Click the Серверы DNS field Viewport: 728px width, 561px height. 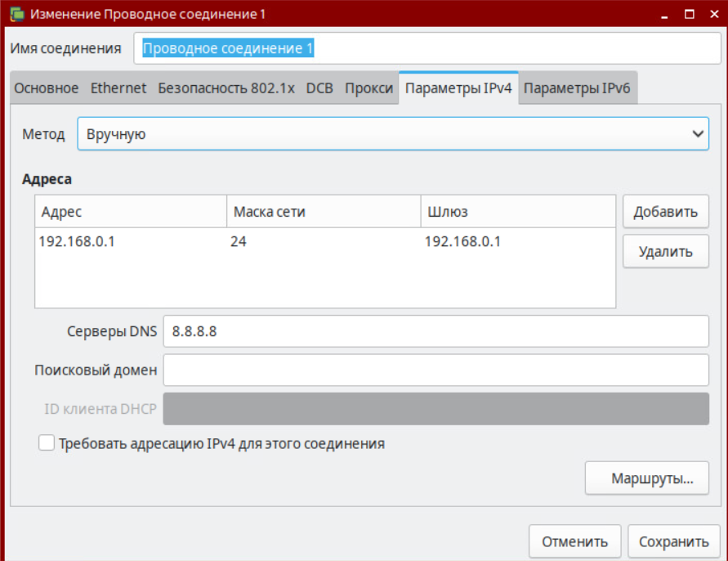[x=436, y=331]
